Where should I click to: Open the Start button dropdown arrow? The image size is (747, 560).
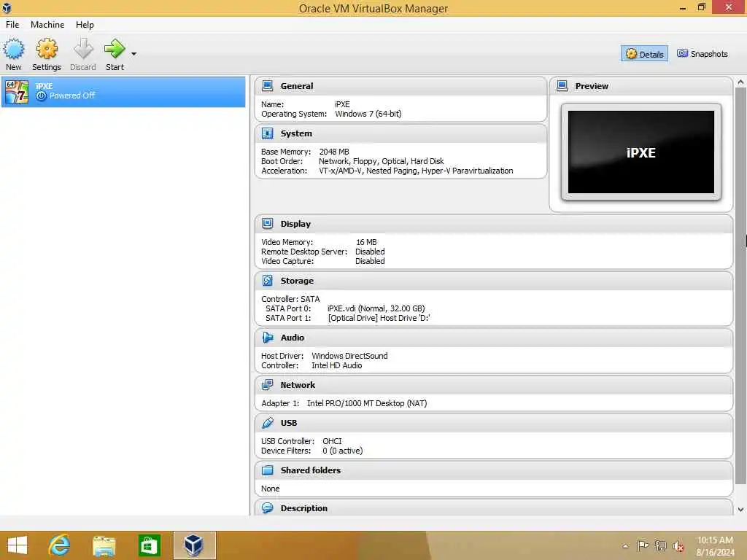point(134,54)
